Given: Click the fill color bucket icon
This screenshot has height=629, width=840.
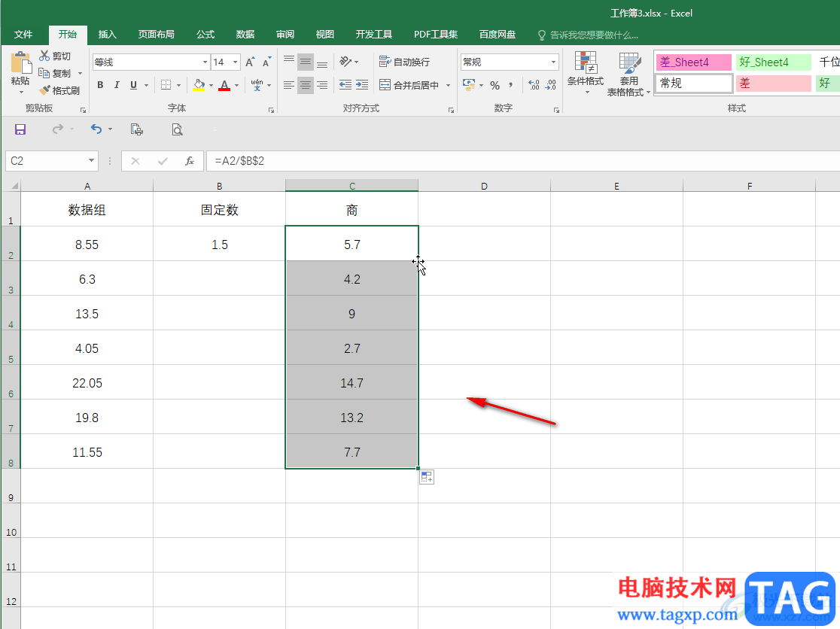Looking at the screenshot, I should point(199,85).
